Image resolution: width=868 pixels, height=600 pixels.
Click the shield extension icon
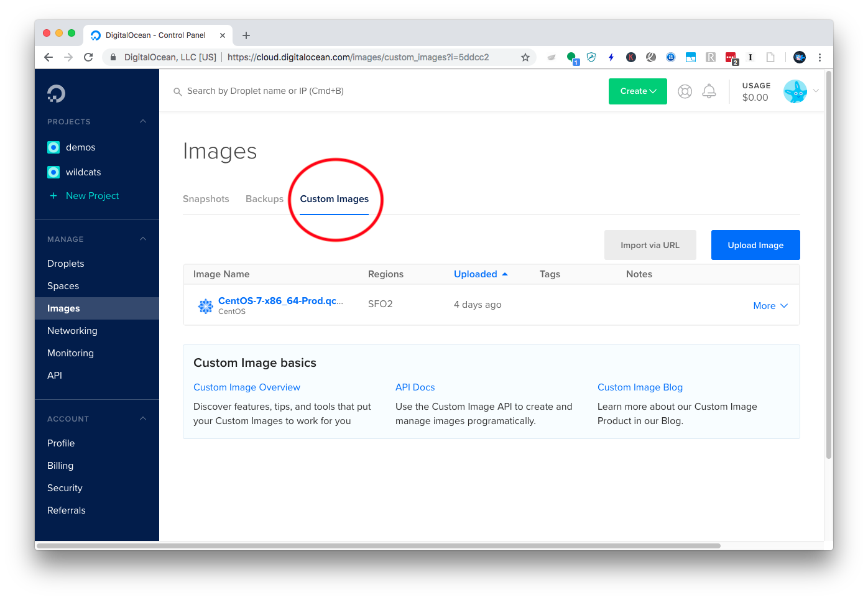pyautogui.click(x=591, y=57)
